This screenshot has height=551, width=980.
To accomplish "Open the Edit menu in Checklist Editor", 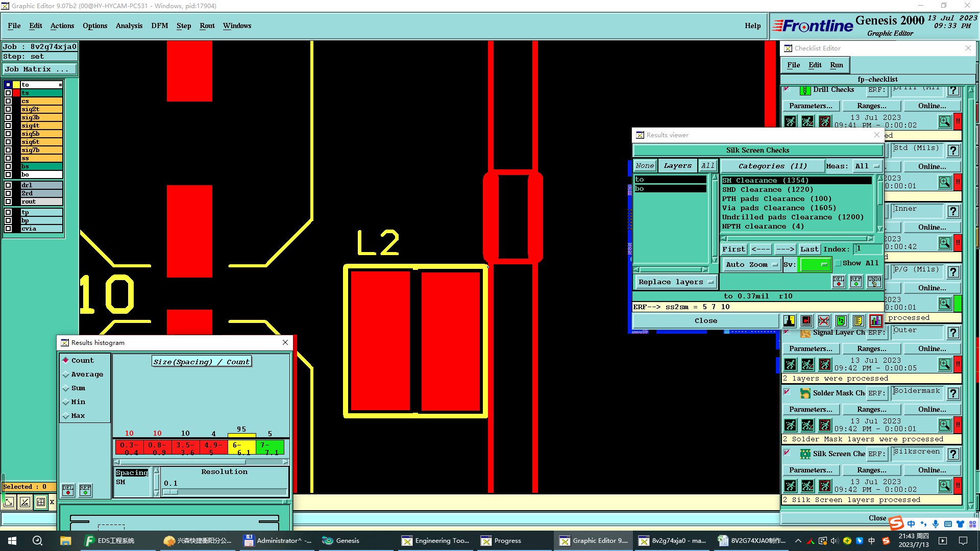I will coord(815,65).
